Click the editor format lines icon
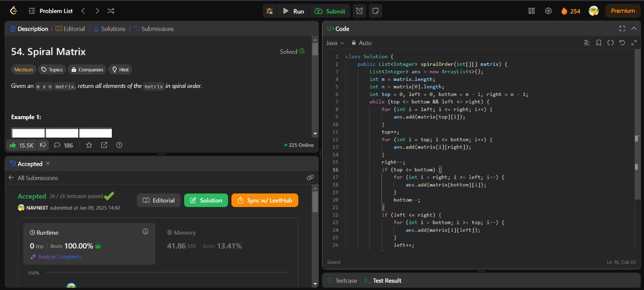The image size is (644, 290). (x=587, y=43)
